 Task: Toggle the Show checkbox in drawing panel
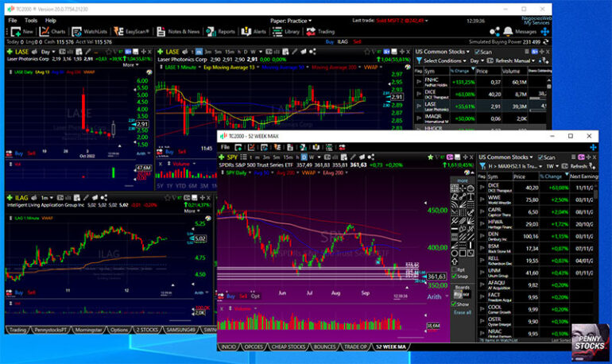(x=455, y=304)
